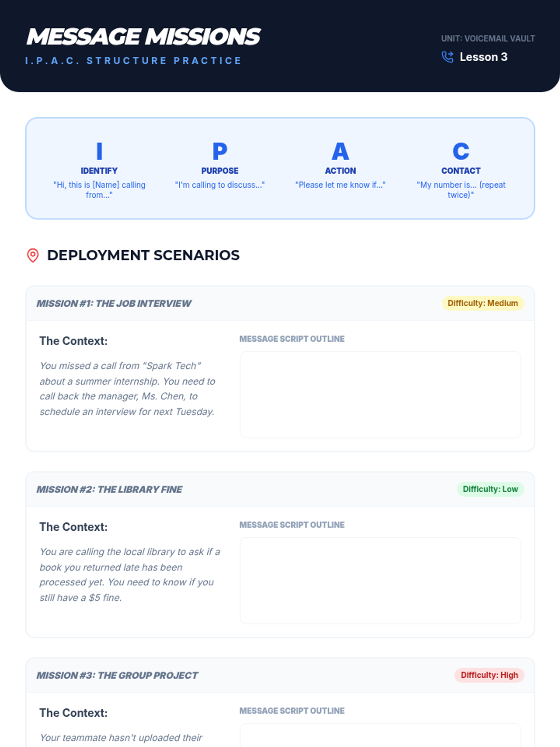Image resolution: width=560 pixels, height=747 pixels.
Task: Click the Difficulty: High badge
Action: tap(489, 675)
